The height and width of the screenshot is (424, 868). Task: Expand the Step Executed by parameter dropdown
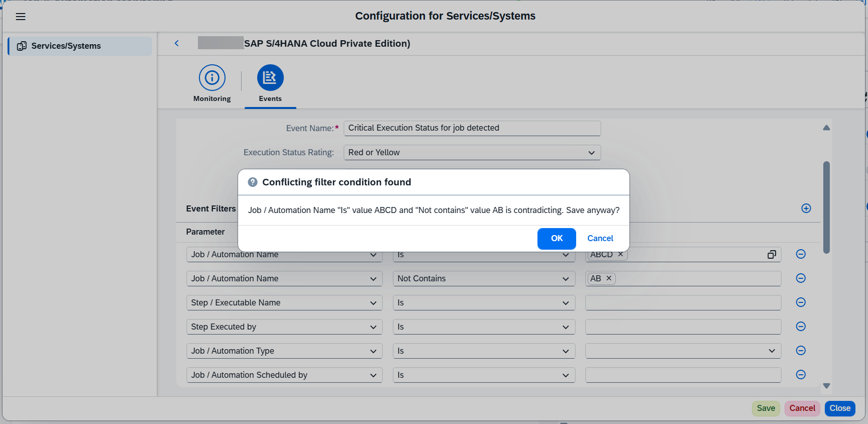pyautogui.click(x=373, y=327)
